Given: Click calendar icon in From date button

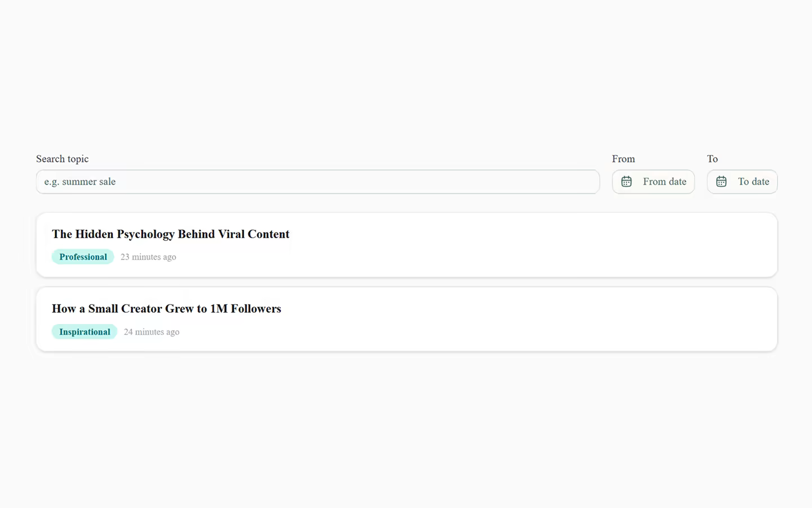Looking at the screenshot, I should (x=626, y=182).
